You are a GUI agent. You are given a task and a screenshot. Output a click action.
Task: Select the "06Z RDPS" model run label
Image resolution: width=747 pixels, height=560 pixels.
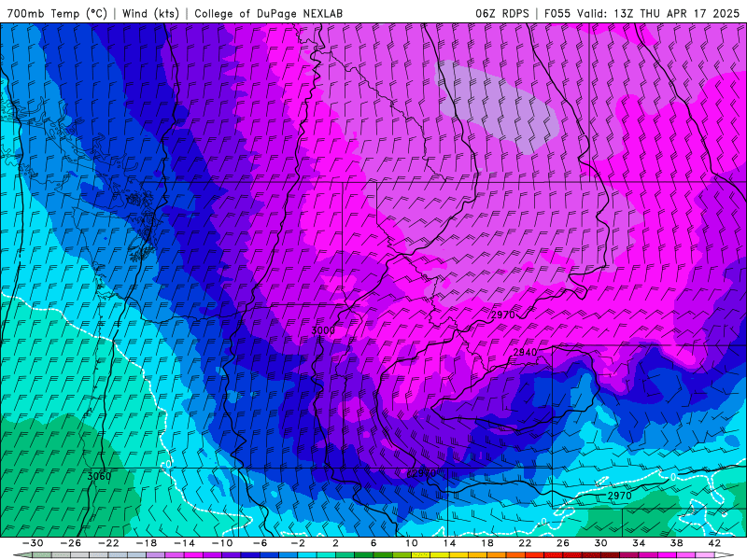[502, 14]
